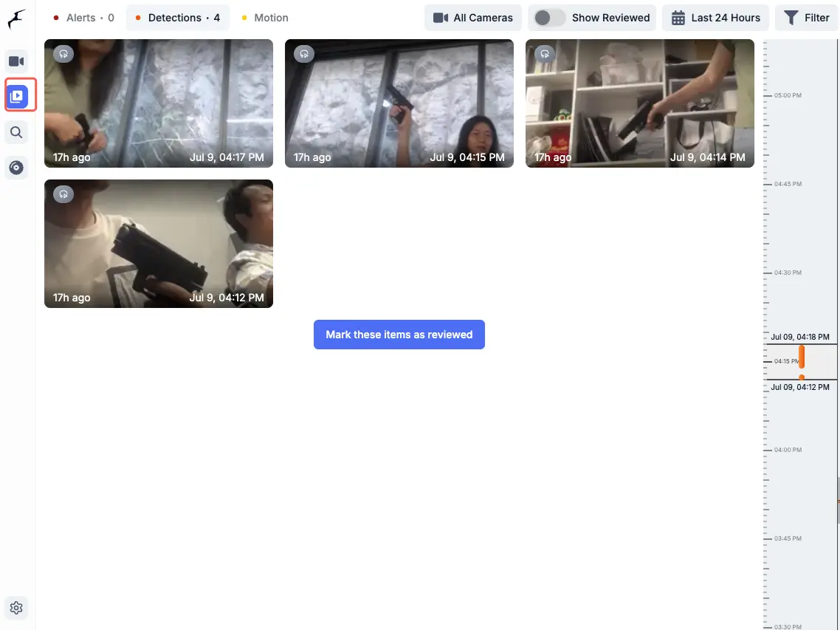Viewport: 840px width, 630px height.
Task: Click cloud icon on 04:17 PM thumbnail
Action: 63,54
